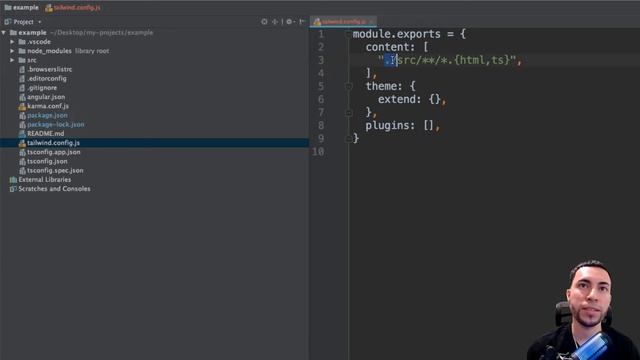Viewport: 640px width, 360px height.
Task: Click the expand/collapse all icon in Project toolbar
Action: point(275,22)
